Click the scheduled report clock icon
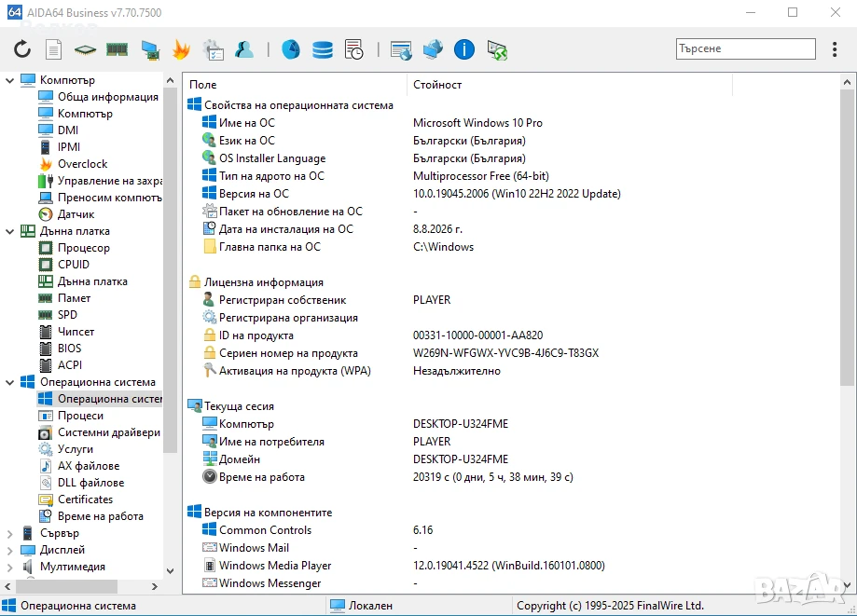857x616 pixels. (x=354, y=49)
